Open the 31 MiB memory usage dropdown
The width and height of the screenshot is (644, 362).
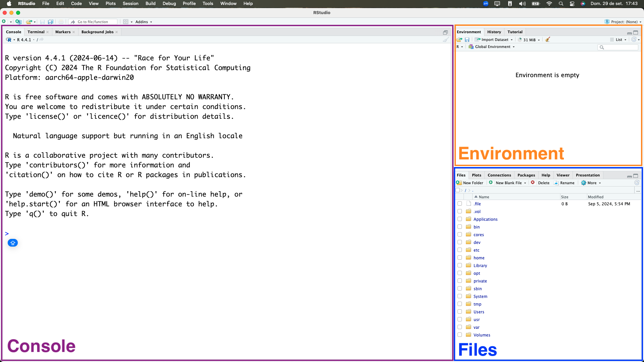tap(529, 40)
